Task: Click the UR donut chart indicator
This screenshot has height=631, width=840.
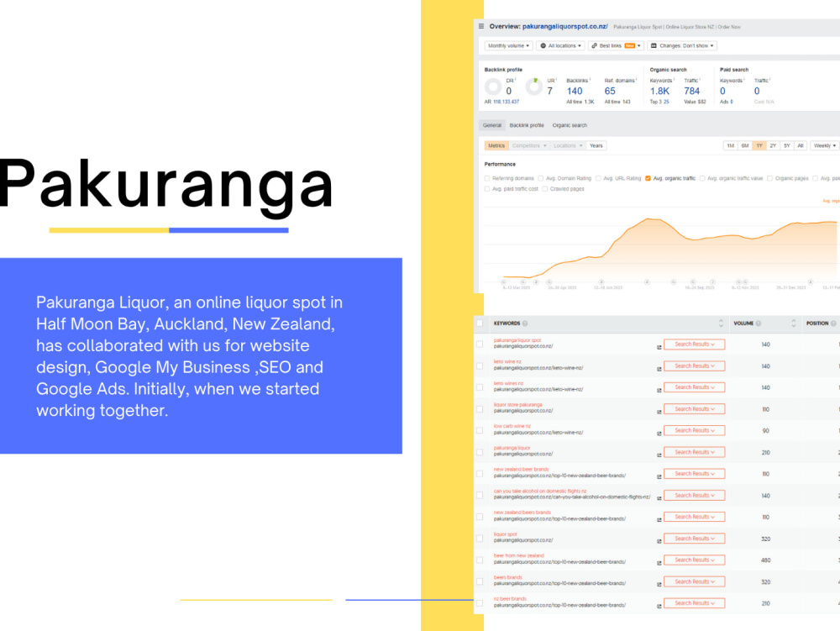Action: (534, 87)
